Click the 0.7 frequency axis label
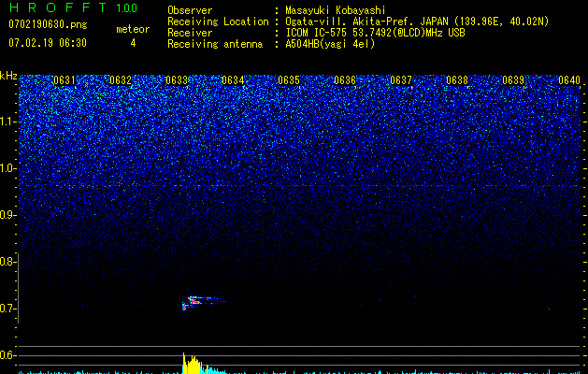The width and height of the screenshot is (588, 374). (7, 309)
